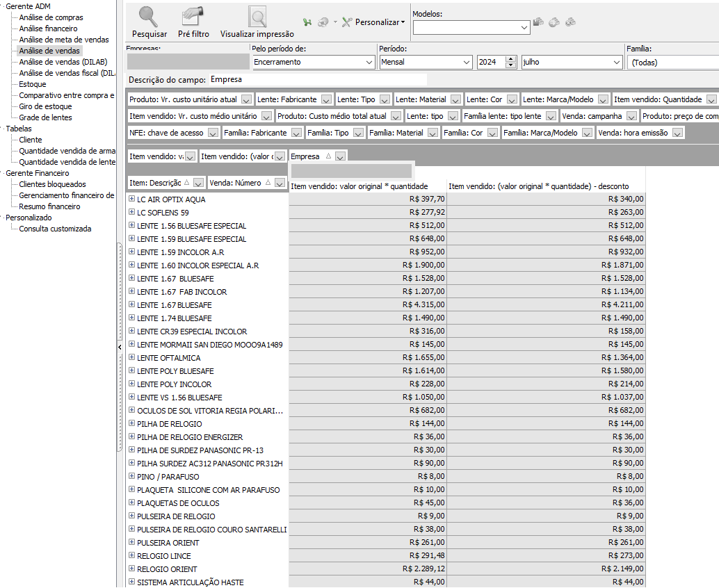Open filter button on Família: Tipo field
Screen dimensions: 719x588
(358, 133)
